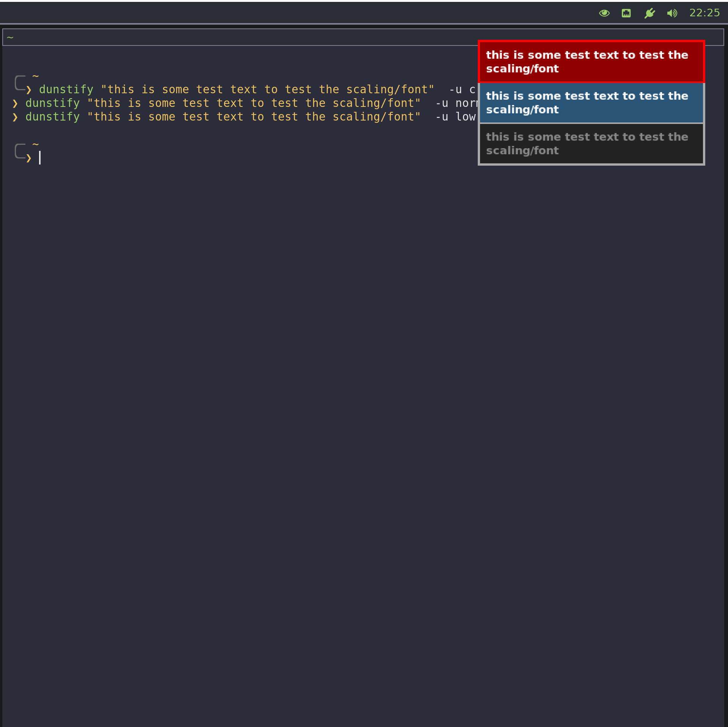This screenshot has width=728, height=727.
Task: Click the yellow prompt arrow before first dunstify
Action: pos(29,90)
